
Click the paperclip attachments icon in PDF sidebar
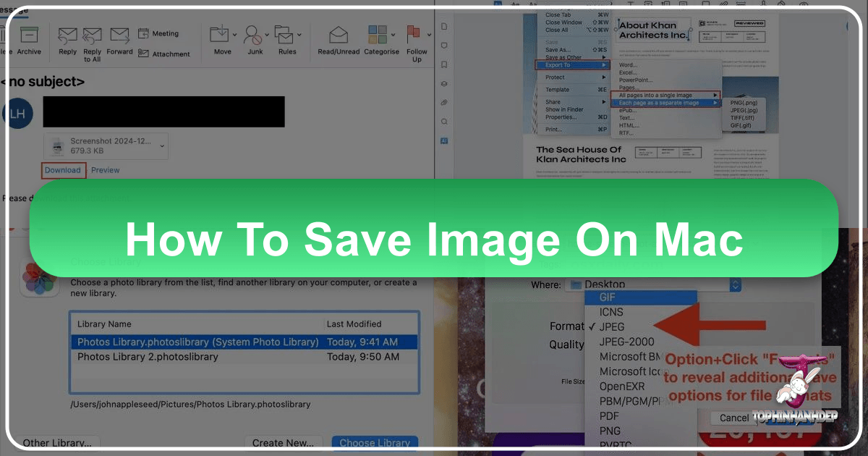pyautogui.click(x=444, y=102)
